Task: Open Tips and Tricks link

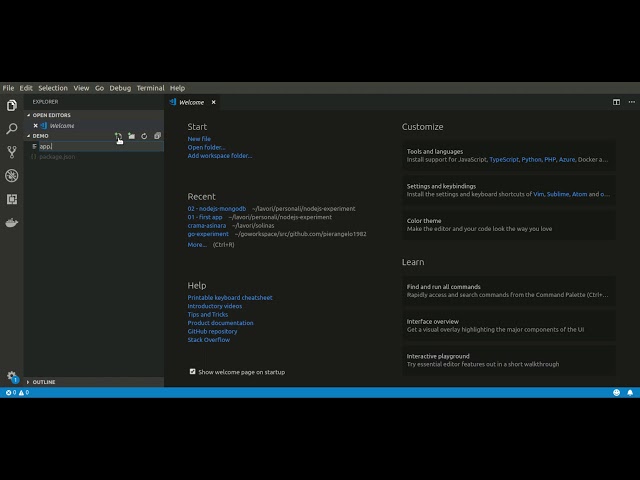Action: [208, 314]
